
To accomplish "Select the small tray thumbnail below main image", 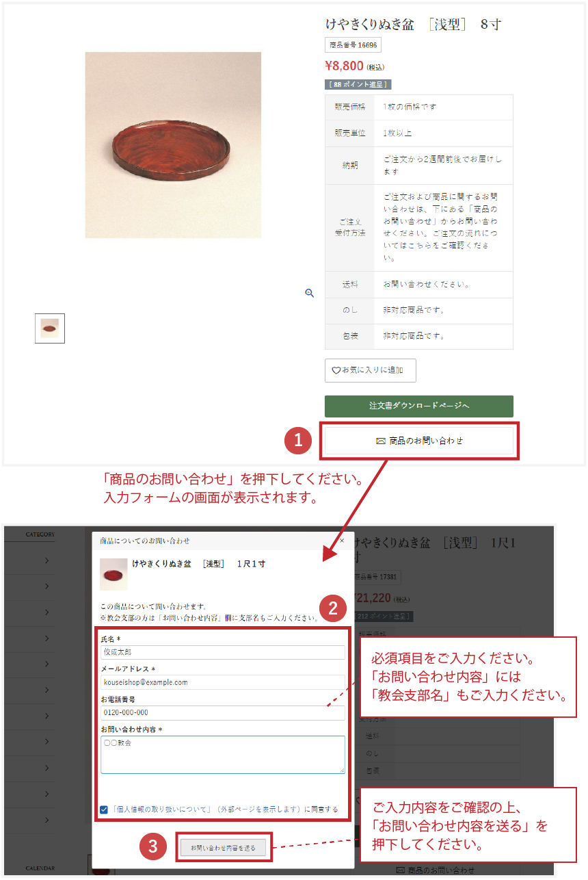I will click(50, 328).
